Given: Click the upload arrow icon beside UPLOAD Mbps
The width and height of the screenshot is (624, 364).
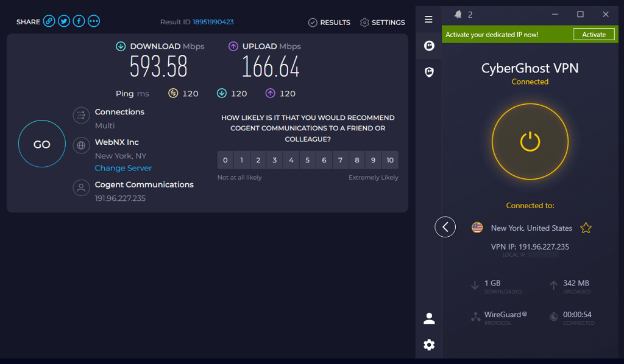Looking at the screenshot, I should [x=233, y=46].
